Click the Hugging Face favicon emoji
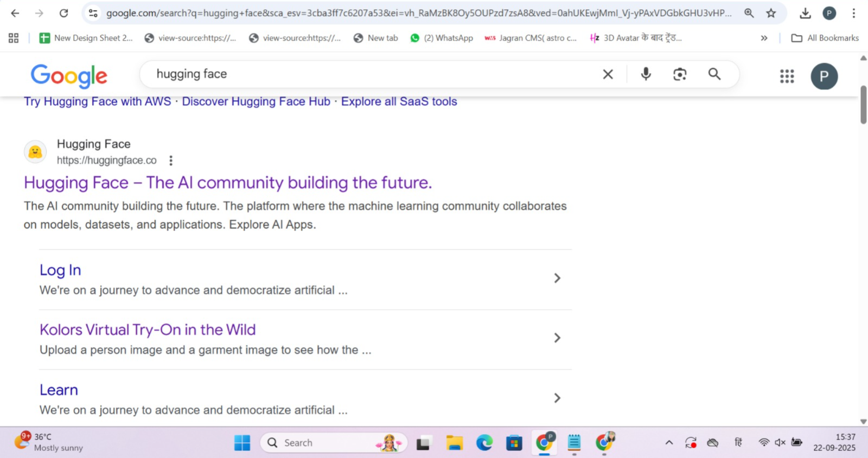This screenshot has width=868, height=458. click(x=35, y=152)
